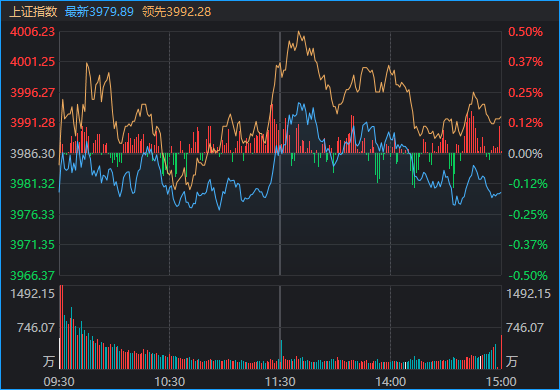Click the left 746.07 volume label

pyautogui.click(x=36, y=328)
